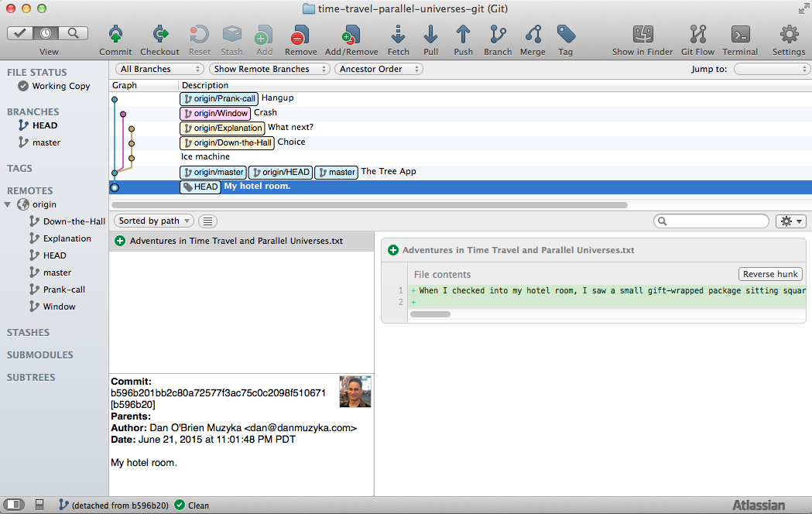Click the Clean status indicator
The width and height of the screenshot is (812, 514).
pyautogui.click(x=192, y=505)
